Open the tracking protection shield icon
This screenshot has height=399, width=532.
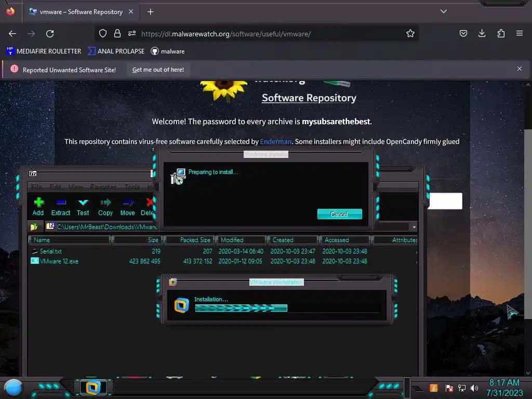point(103,33)
